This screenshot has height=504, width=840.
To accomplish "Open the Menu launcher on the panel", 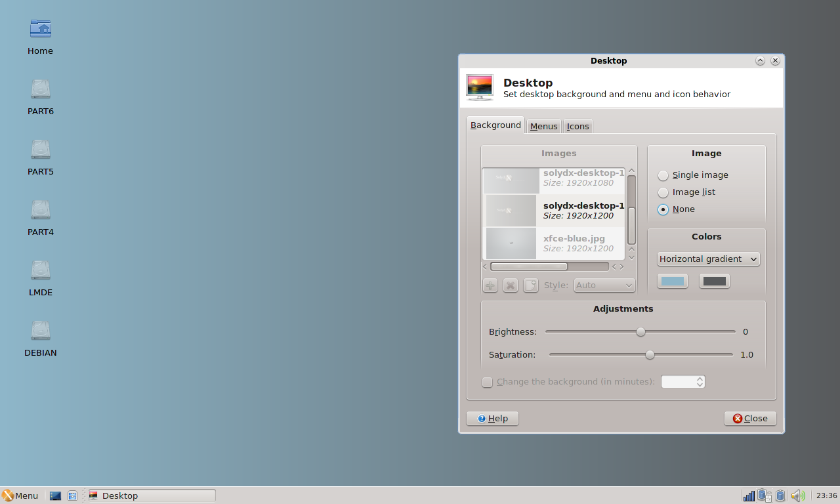I will (x=20, y=495).
